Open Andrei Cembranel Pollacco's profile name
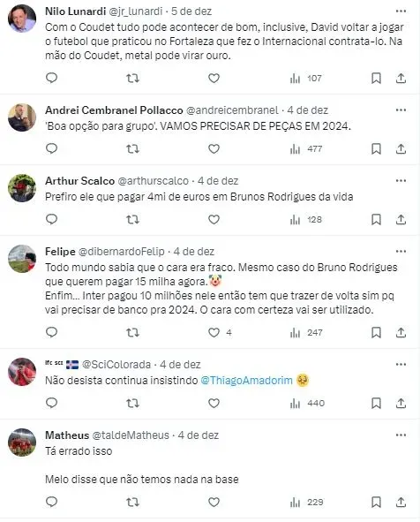 coord(114,110)
